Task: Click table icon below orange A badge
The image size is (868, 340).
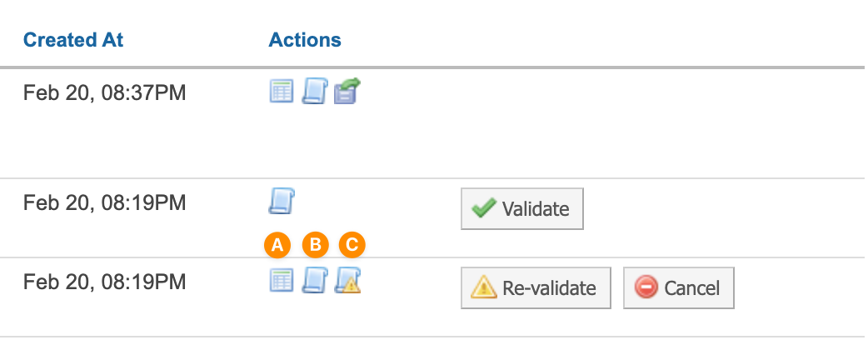Action: pos(282,281)
